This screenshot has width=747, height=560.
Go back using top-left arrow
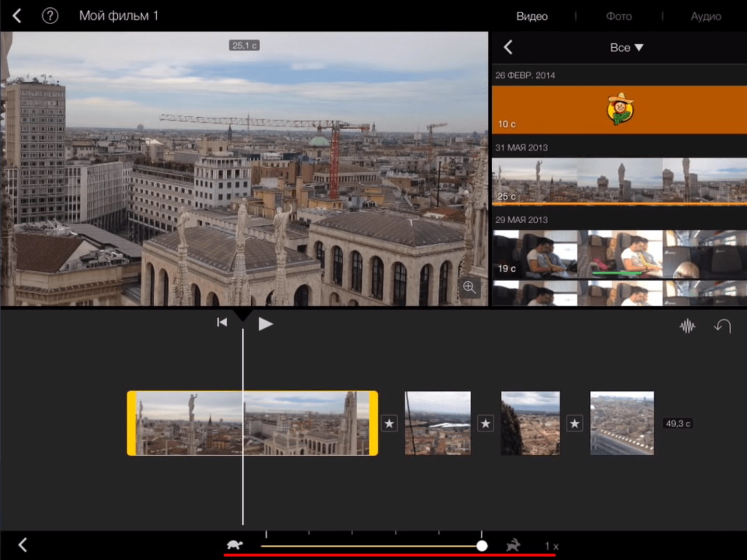(x=17, y=16)
